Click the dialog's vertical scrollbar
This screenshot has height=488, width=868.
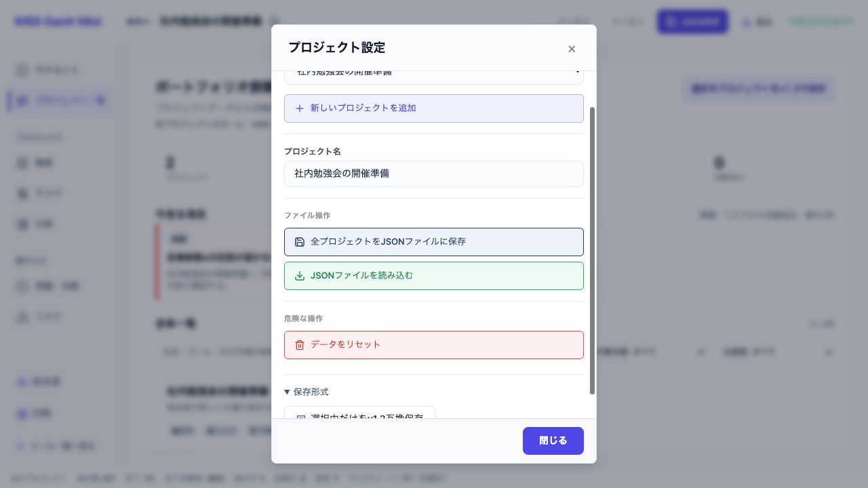point(592,250)
